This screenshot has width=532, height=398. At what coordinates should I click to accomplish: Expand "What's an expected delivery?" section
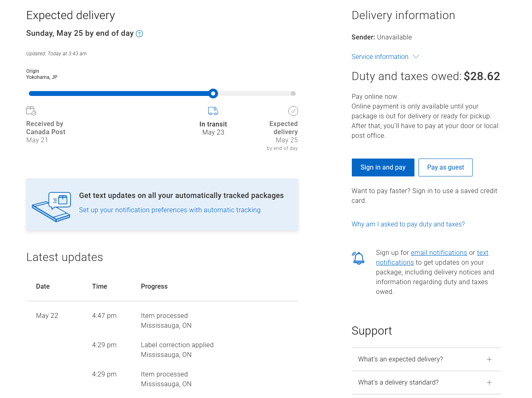(x=426, y=359)
